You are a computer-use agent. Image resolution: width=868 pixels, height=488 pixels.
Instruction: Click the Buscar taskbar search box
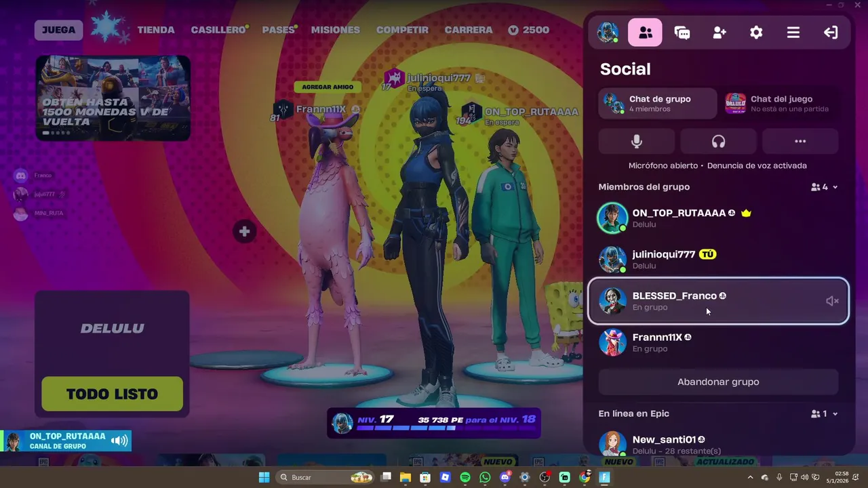click(325, 477)
